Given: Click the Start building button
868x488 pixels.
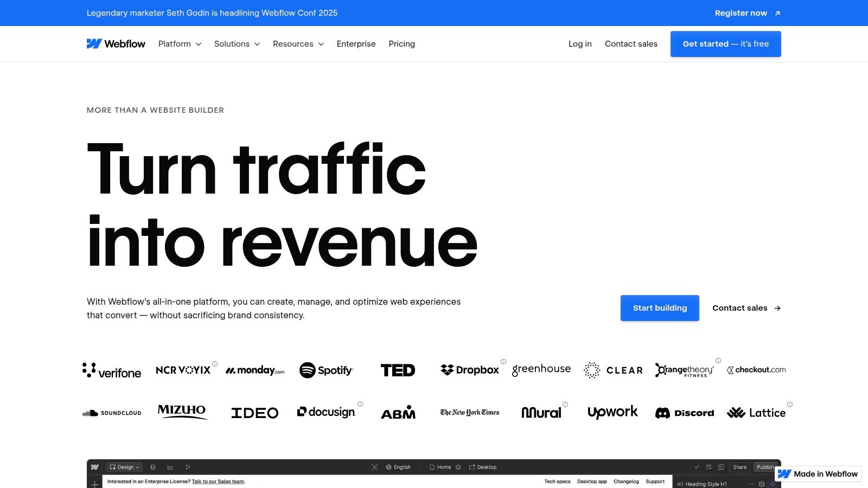Looking at the screenshot, I should (x=660, y=308).
